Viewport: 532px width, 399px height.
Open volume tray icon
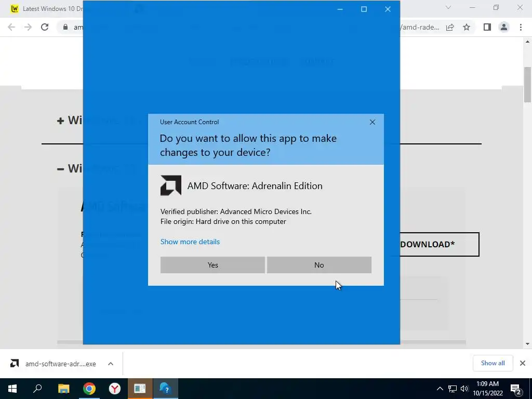[464, 389]
